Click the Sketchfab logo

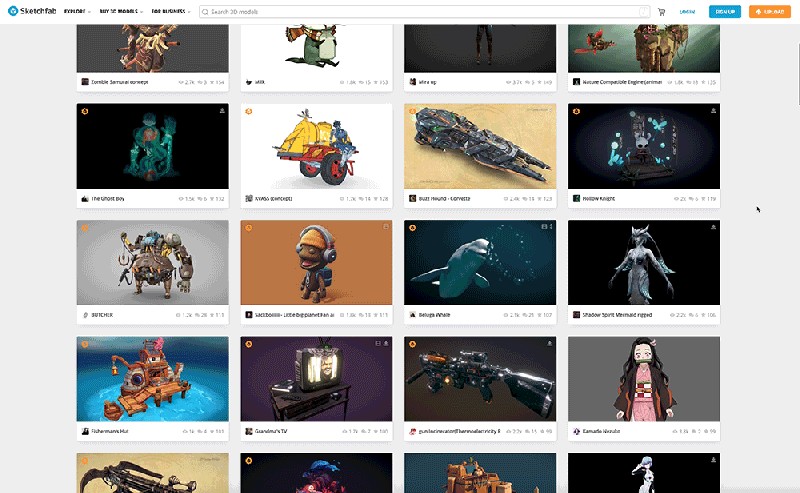[x=32, y=11]
